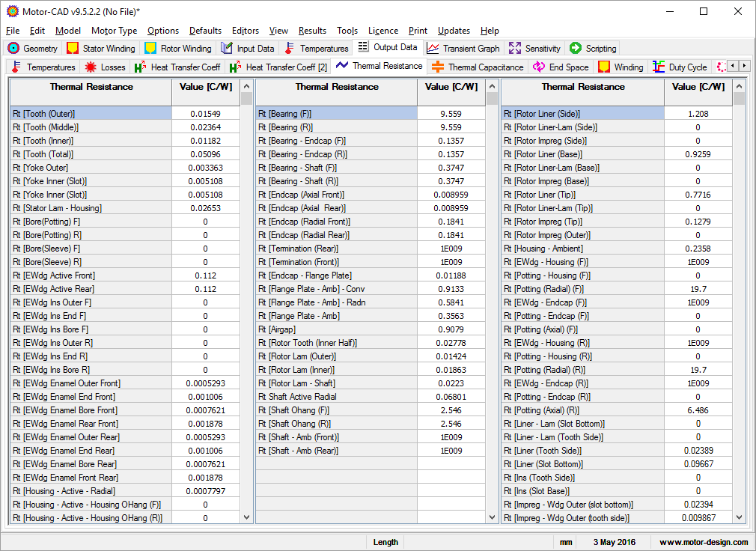This screenshot has height=551, width=756.
Task: Open the Transient Graph tab
Action: click(x=463, y=48)
